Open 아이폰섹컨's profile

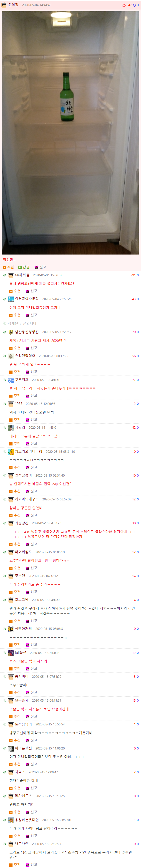(23, 748)
